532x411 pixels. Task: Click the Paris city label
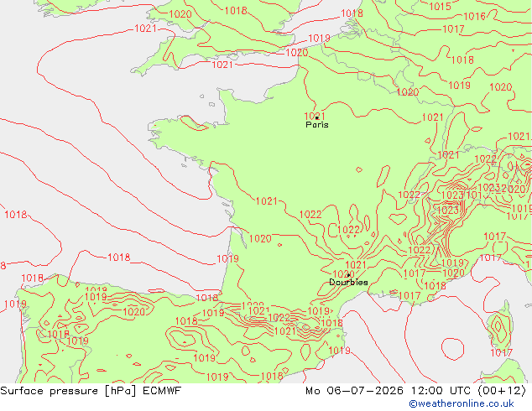317,125
